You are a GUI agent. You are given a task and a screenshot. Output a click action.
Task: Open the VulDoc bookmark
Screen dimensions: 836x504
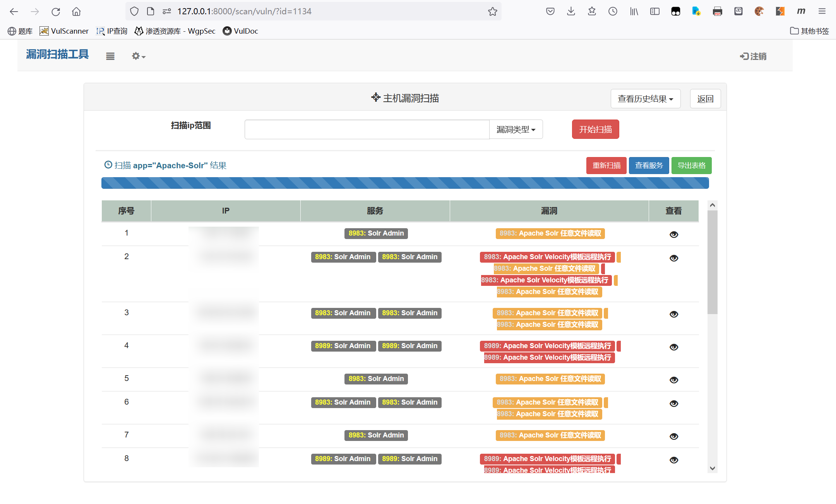coord(240,31)
